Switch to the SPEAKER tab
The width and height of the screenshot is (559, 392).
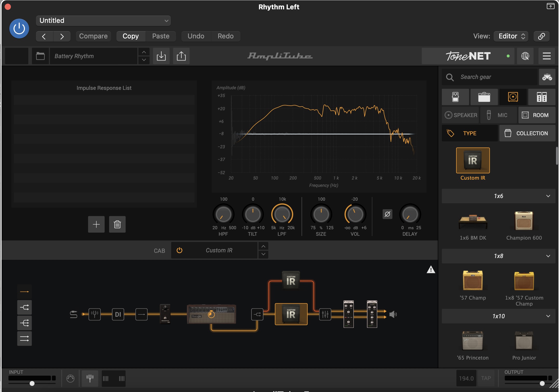pyautogui.click(x=460, y=115)
